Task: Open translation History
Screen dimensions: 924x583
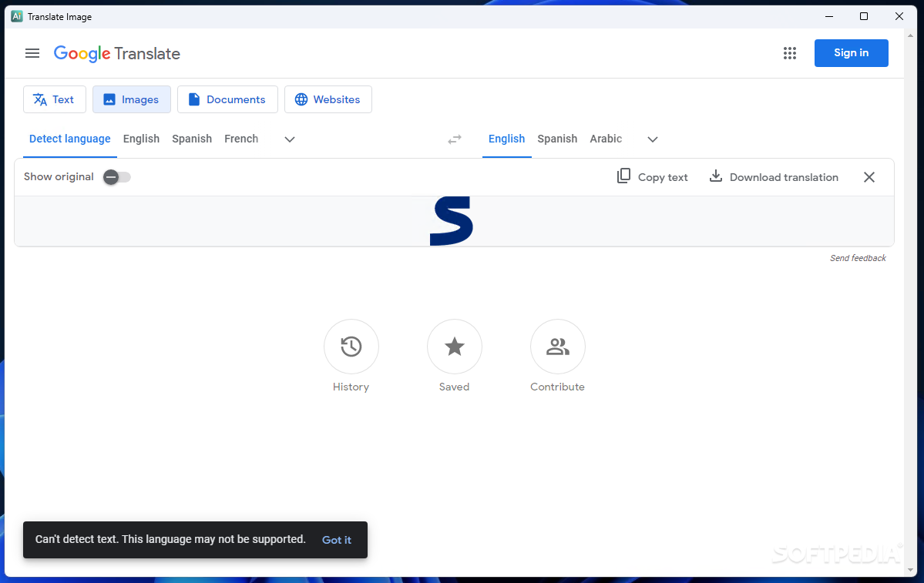Action: tap(351, 347)
